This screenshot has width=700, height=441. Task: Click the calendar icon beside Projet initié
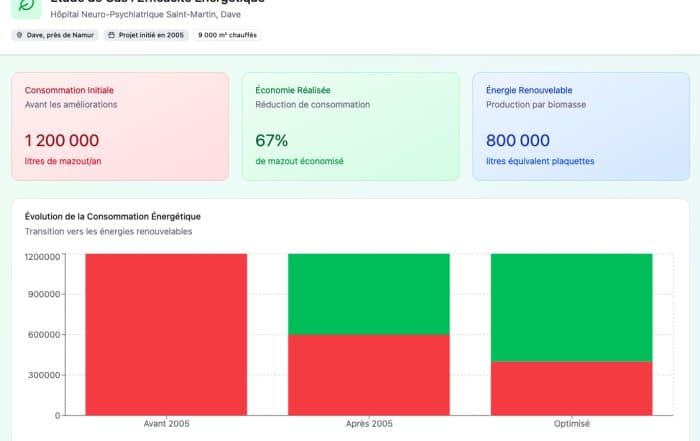coord(111,35)
